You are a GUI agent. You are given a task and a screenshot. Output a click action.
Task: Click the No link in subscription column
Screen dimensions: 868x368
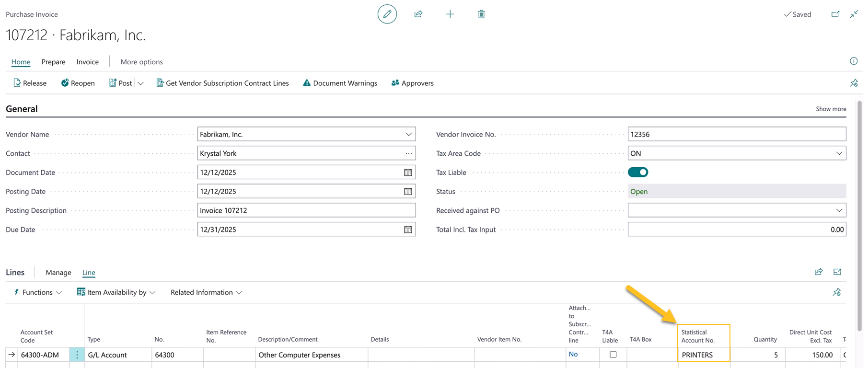(573, 354)
